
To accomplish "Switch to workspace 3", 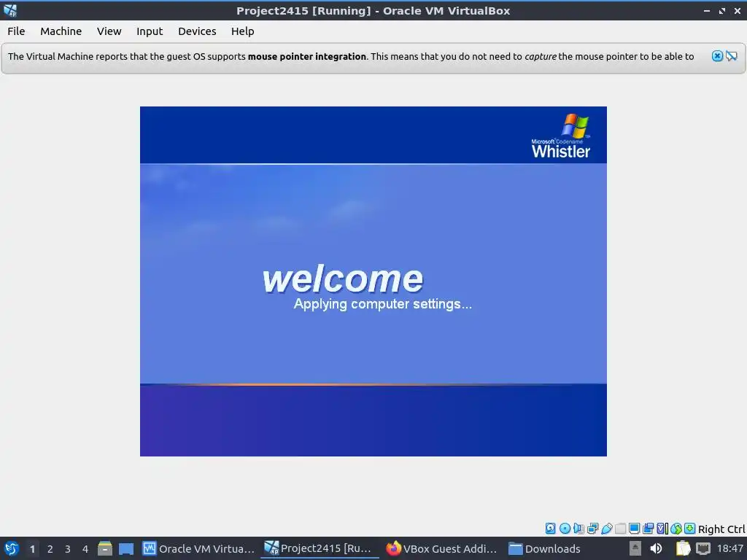I will tap(68, 549).
